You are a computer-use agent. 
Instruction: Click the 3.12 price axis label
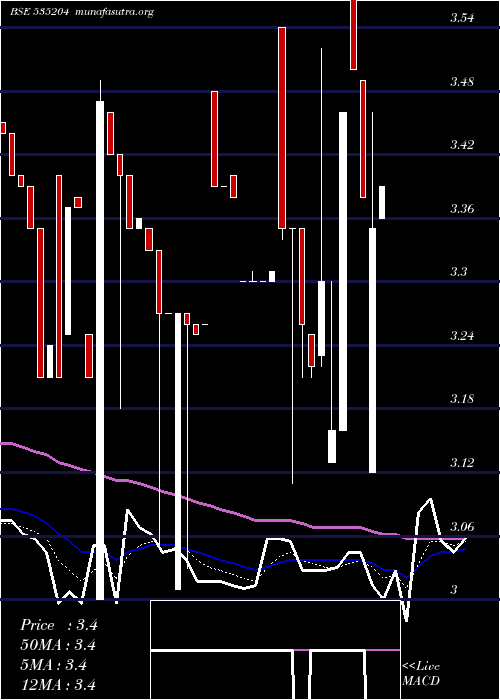[x=462, y=462]
